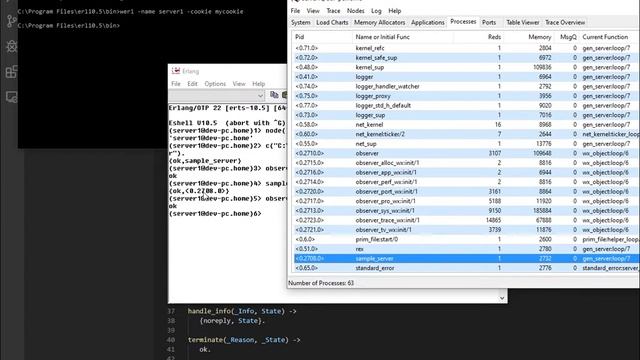The height and width of the screenshot is (360, 640).
Task: Sort by Reds column header
Action: [x=478, y=37]
